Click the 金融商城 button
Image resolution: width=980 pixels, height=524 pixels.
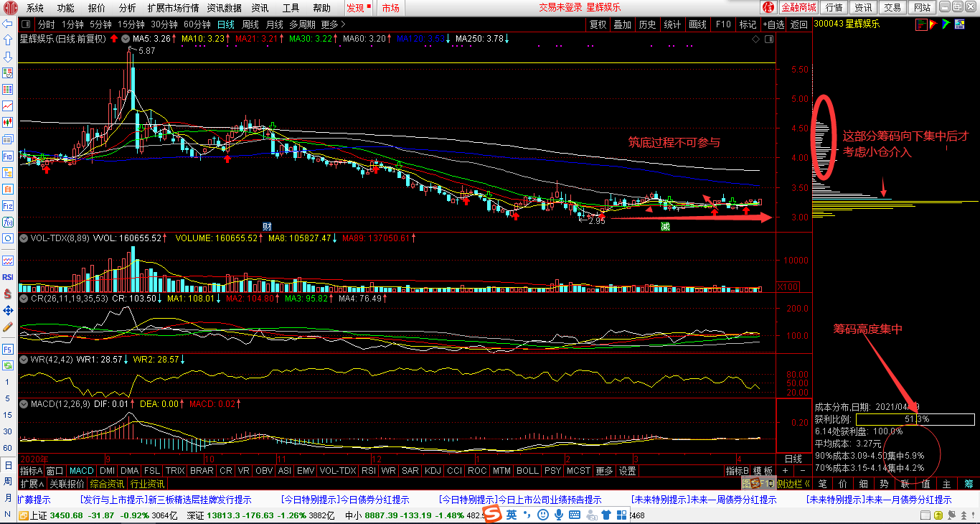coord(798,7)
